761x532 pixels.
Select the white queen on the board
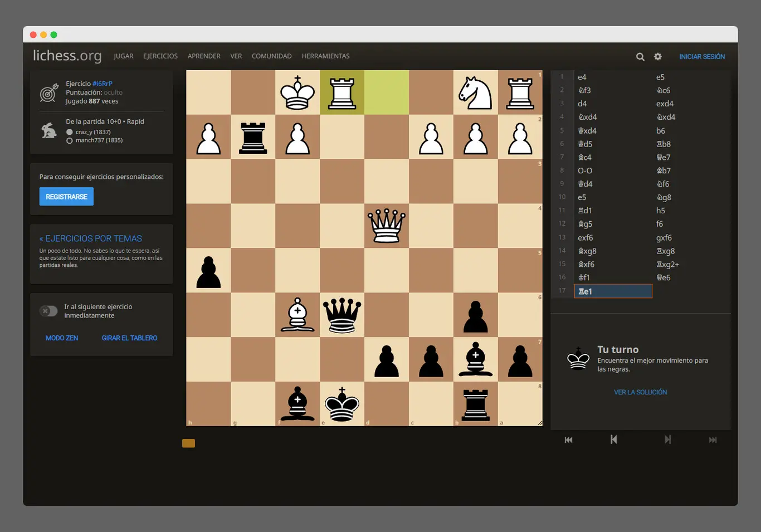(387, 226)
